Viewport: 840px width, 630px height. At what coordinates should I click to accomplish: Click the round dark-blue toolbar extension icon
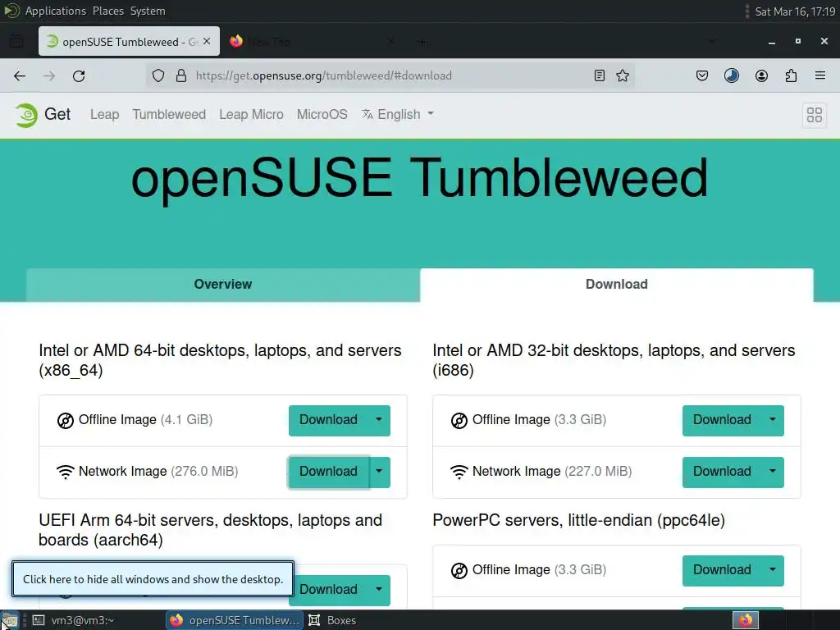(731, 75)
